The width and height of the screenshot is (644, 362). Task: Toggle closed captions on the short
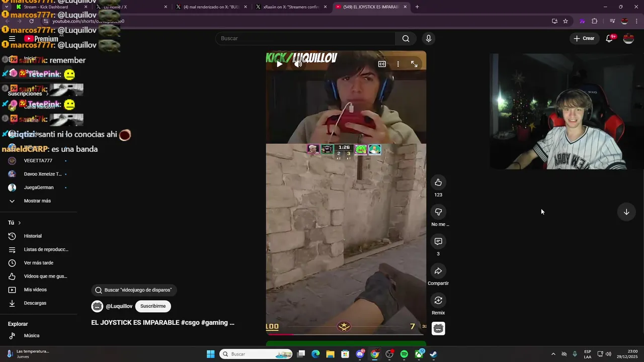tap(382, 64)
